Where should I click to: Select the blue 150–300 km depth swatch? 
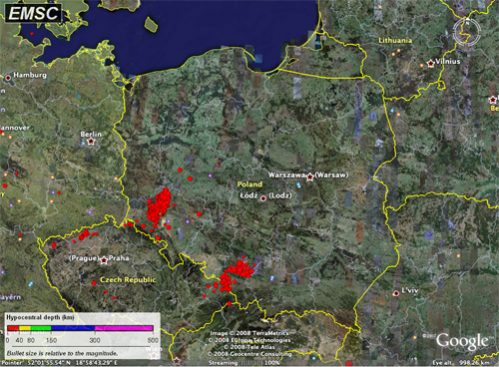(x=73, y=328)
